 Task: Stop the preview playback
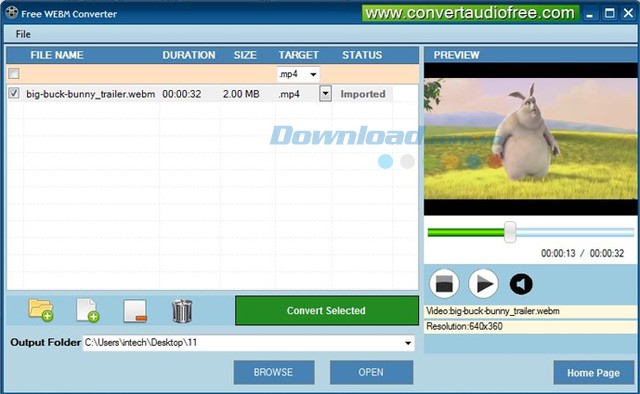pyautogui.click(x=444, y=283)
